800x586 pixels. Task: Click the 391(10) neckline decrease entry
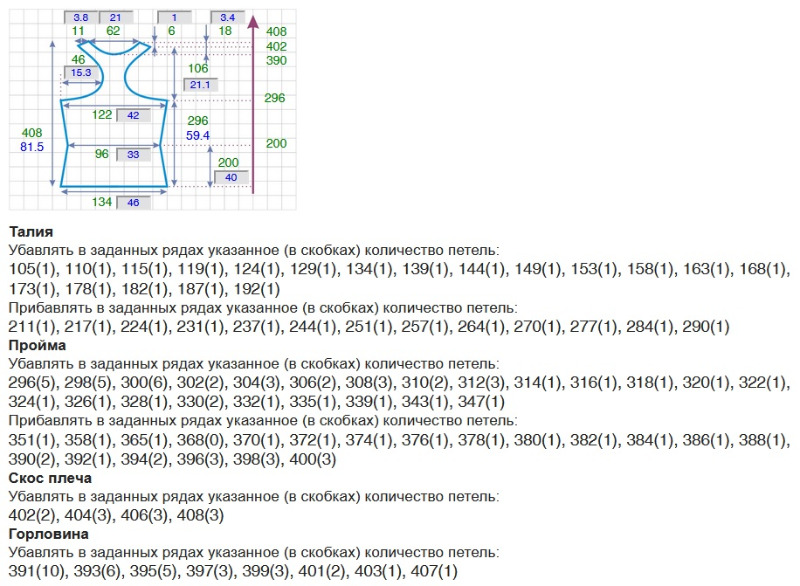tap(36, 571)
